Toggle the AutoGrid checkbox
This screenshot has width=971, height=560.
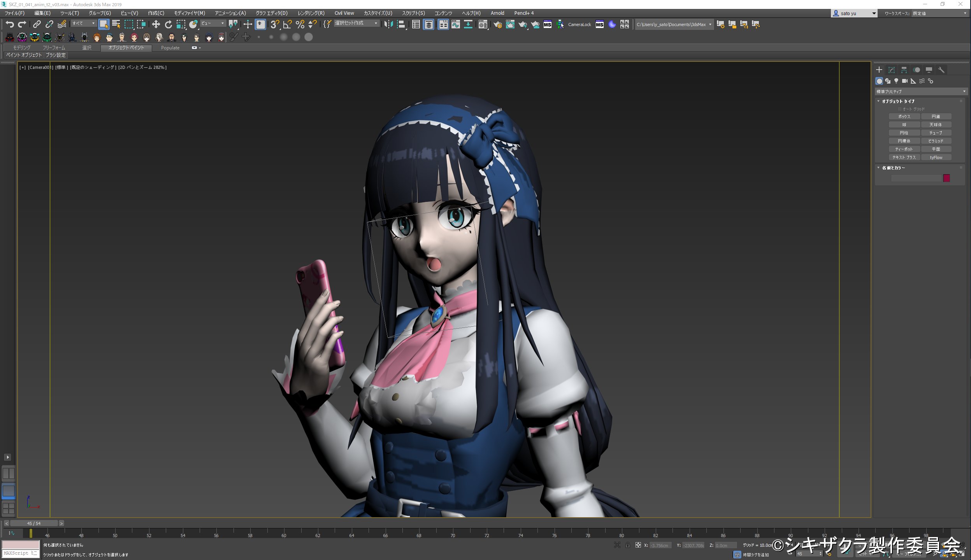900,109
